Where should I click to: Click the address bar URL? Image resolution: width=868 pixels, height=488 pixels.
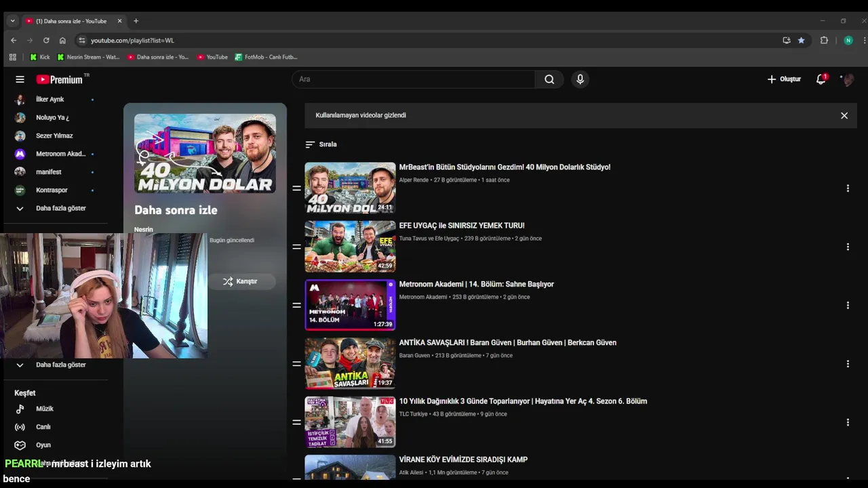point(132,40)
